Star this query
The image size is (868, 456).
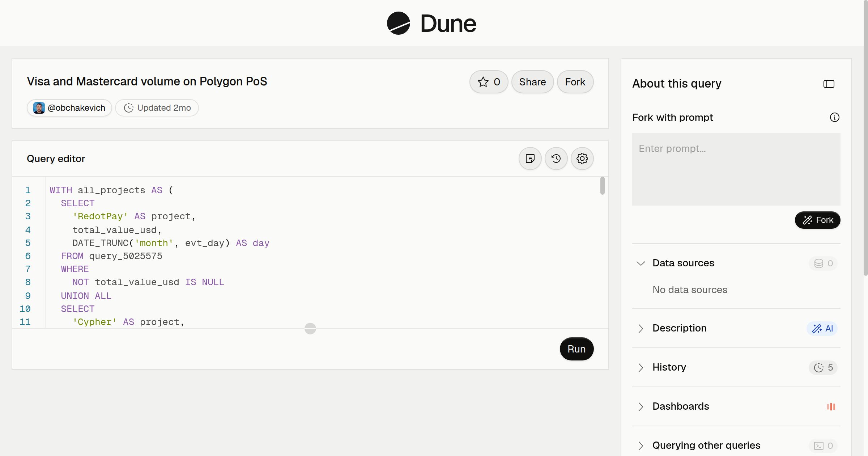(x=489, y=82)
